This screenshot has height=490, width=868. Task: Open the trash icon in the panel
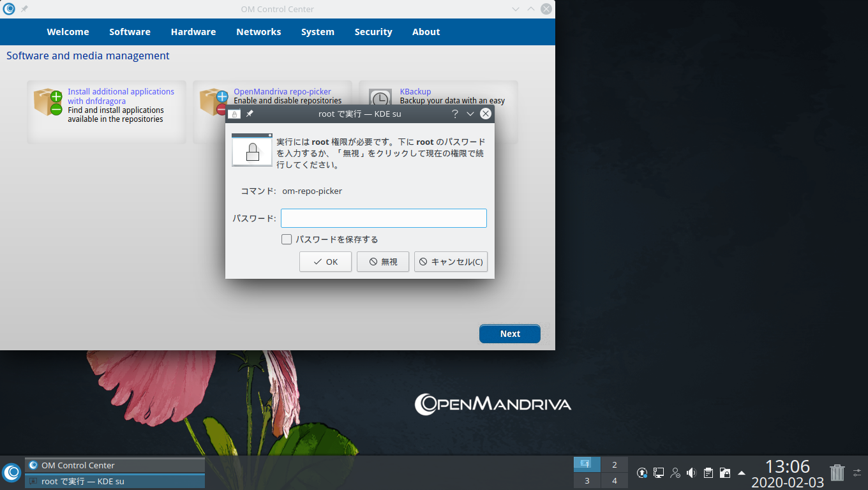[837, 473]
